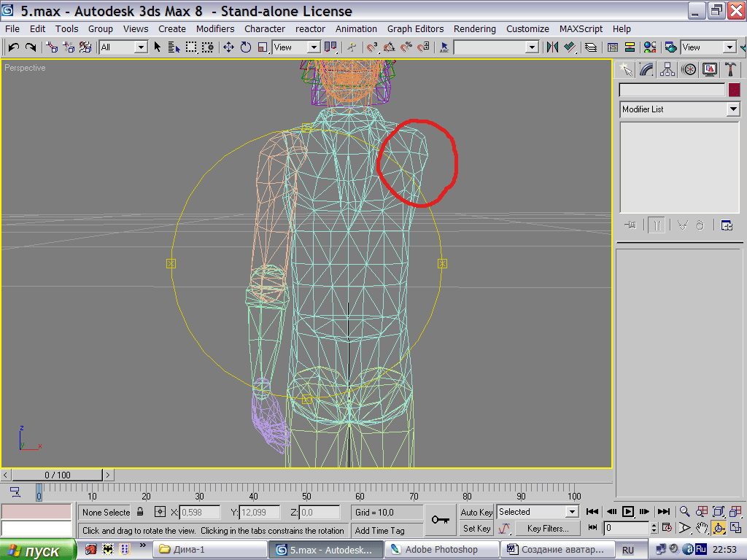Open the Select by Name dialog
This screenshot has width=747, height=560.
174,47
